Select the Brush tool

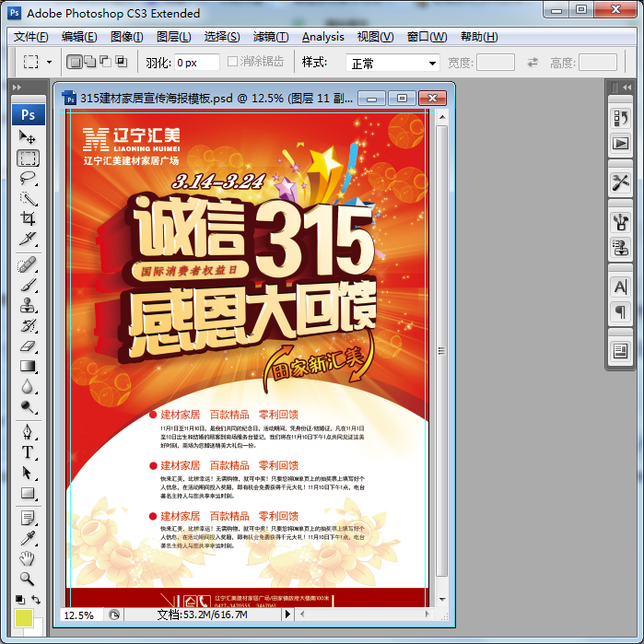click(x=28, y=285)
